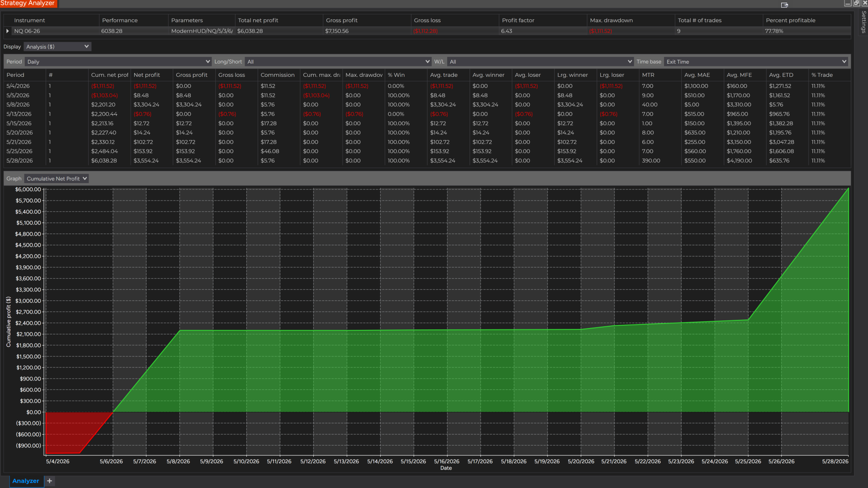Select the 5/20/2026 period row
868x488 pixels.
pyautogui.click(x=427, y=132)
